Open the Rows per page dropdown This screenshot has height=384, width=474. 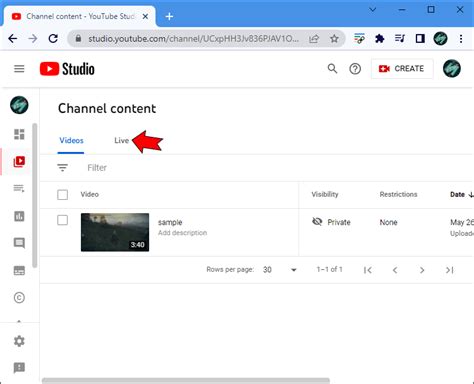(279, 270)
